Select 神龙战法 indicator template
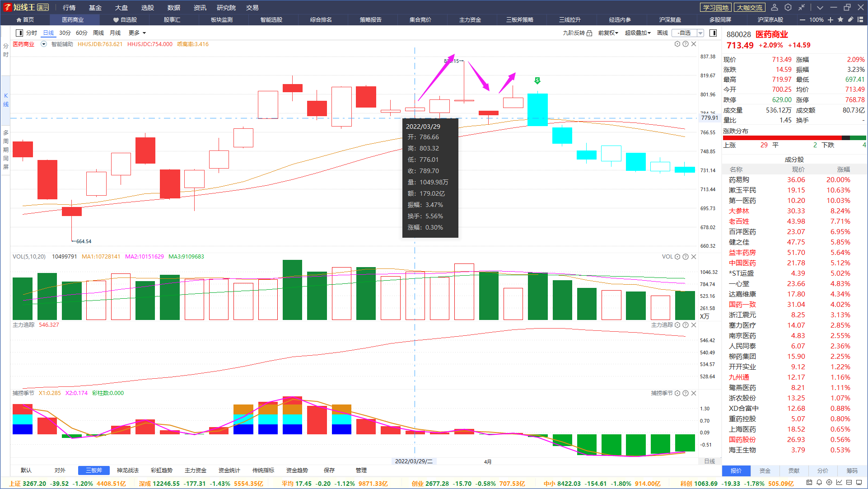Viewport: 868px width, 489px height. [x=128, y=470]
